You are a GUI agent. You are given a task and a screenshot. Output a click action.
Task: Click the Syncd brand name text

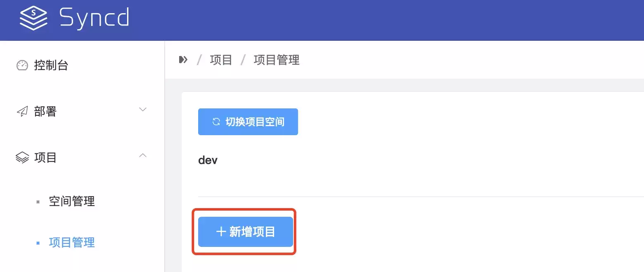[x=95, y=18]
